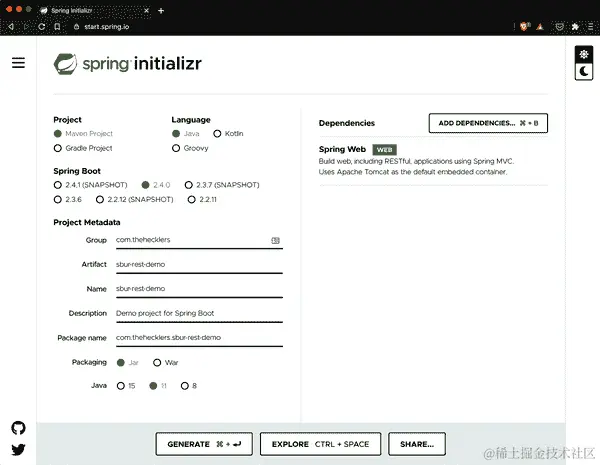The image size is (600, 465).
Task: Select Java version 15
Action: (x=126, y=386)
